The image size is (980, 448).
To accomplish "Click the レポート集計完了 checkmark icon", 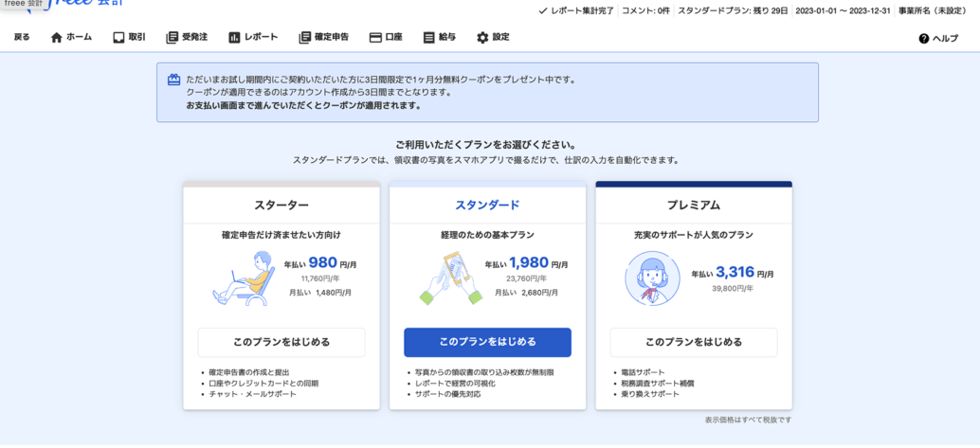I will [542, 10].
